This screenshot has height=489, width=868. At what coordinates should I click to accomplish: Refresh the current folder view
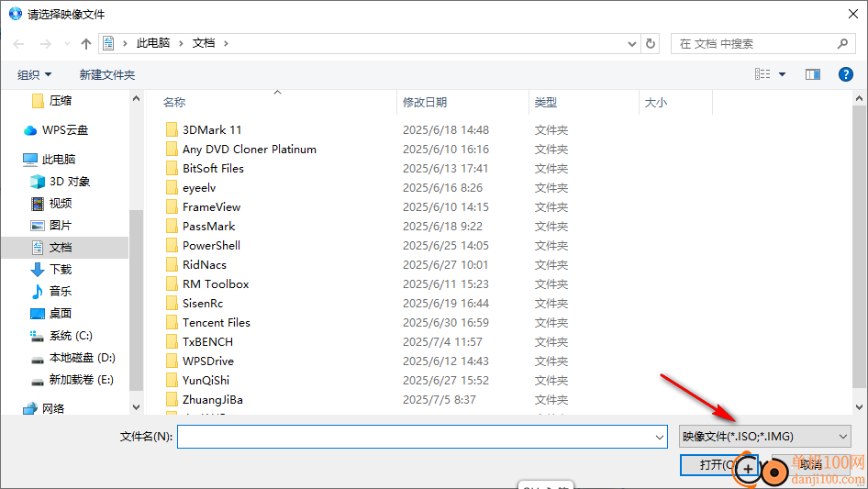click(x=651, y=43)
